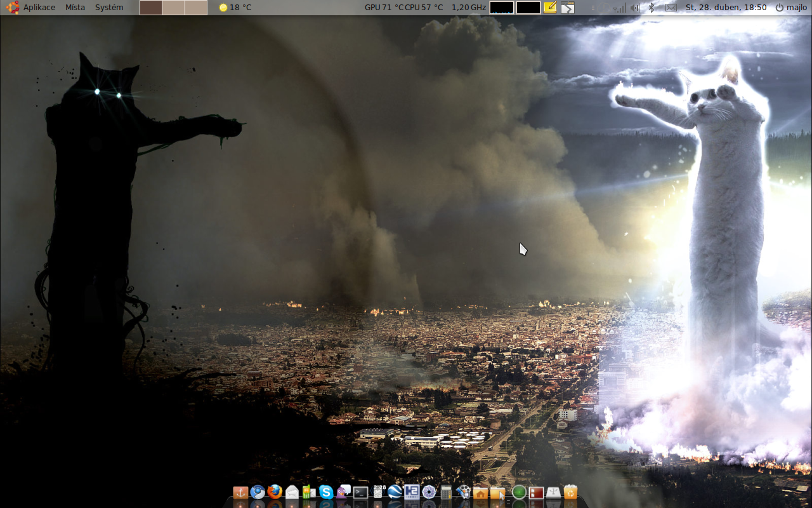Open the aperture shutter app in dock
This screenshot has width=812, height=508.
(x=429, y=492)
